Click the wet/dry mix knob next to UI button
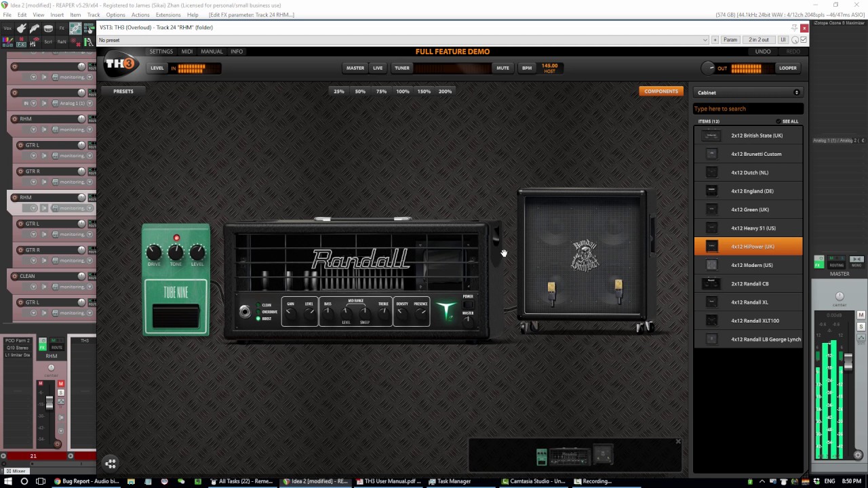The height and width of the screenshot is (488, 868). 795,40
